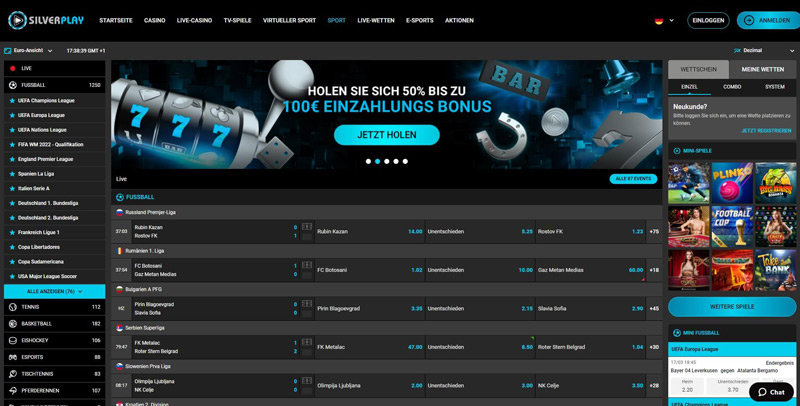Open pitch tracker icon for FC Botosani match
Viewport: 800px width, 406px height.
click(307, 265)
